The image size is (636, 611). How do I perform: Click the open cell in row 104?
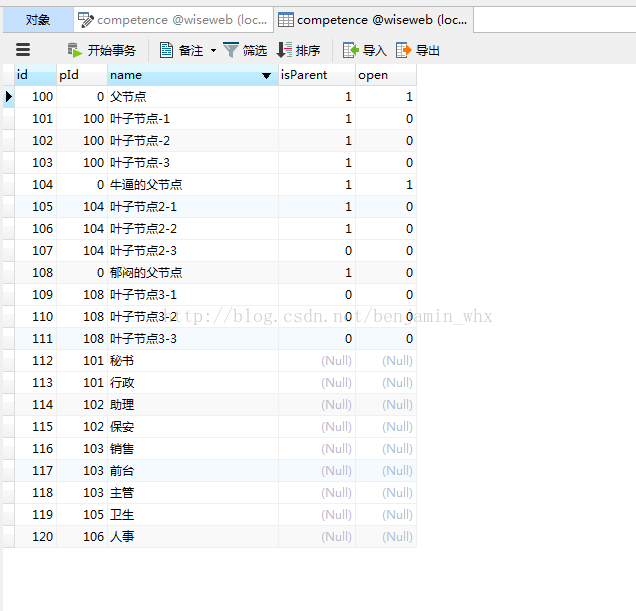(x=386, y=185)
